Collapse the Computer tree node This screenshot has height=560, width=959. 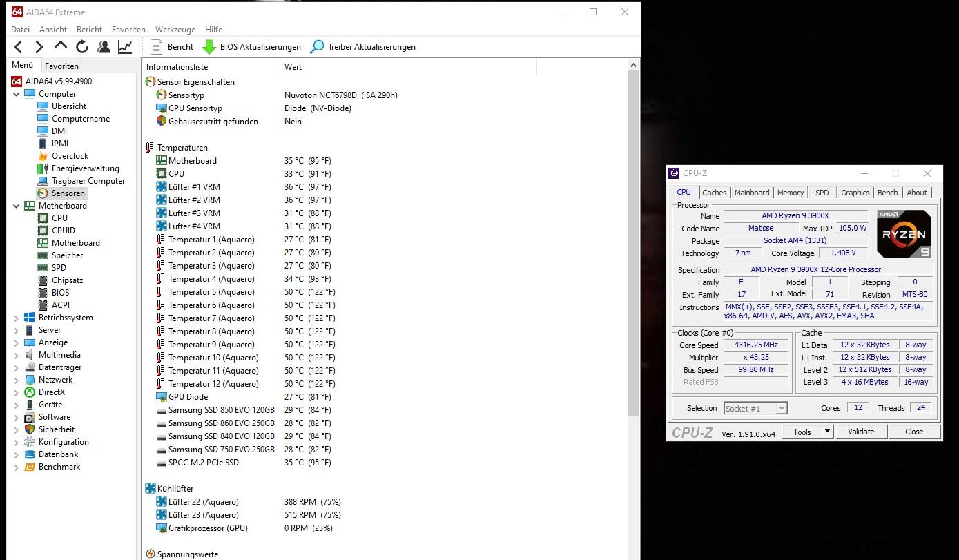click(17, 94)
